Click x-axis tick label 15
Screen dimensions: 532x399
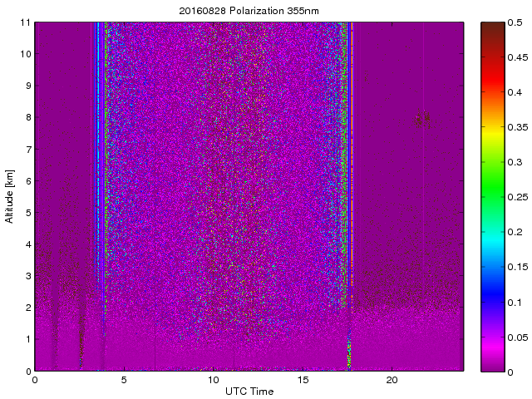click(303, 380)
